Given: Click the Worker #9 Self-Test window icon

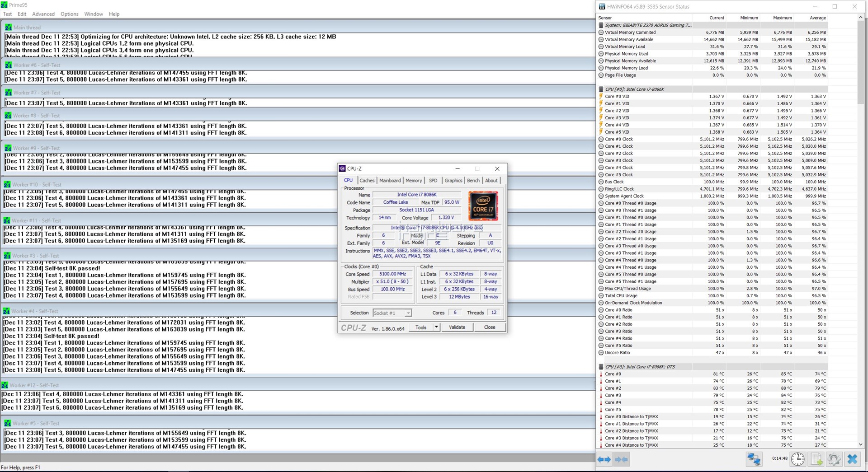Looking at the screenshot, I should [8, 148].
